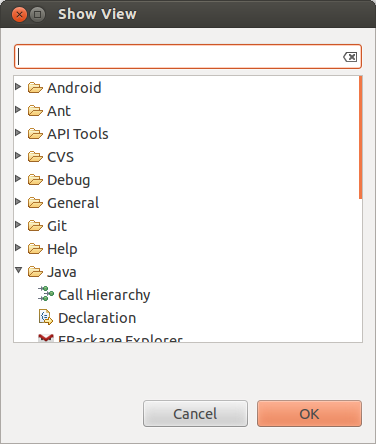Expand the CVS category
This screenshot has width=376, height=444.
(x=18, y=156)
